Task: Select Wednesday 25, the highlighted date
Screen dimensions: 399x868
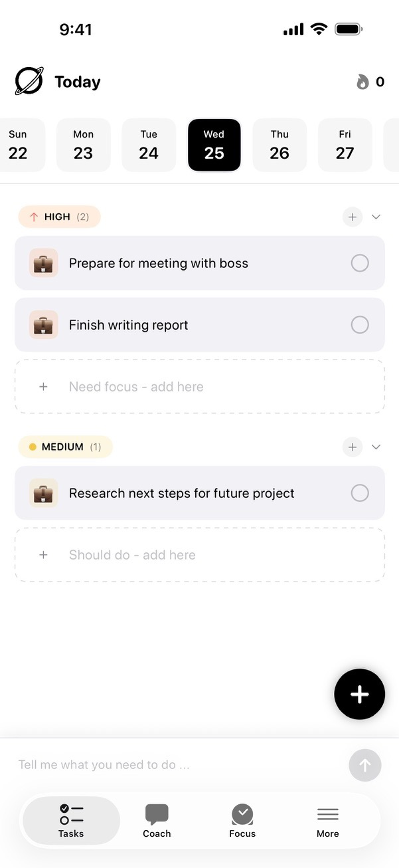Action: click(x=214, y=144)
